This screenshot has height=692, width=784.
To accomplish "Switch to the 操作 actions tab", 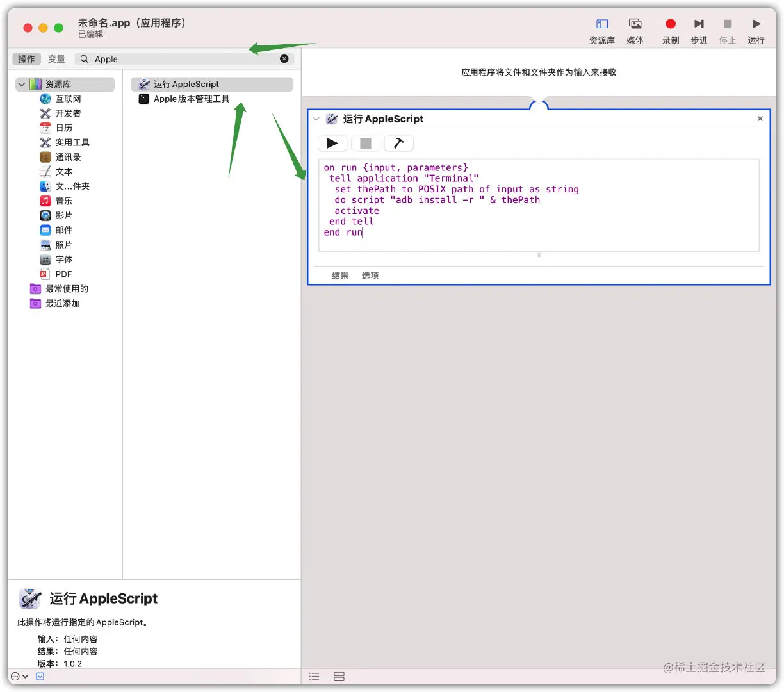I will pyautogui.click(x=26, y=59).
